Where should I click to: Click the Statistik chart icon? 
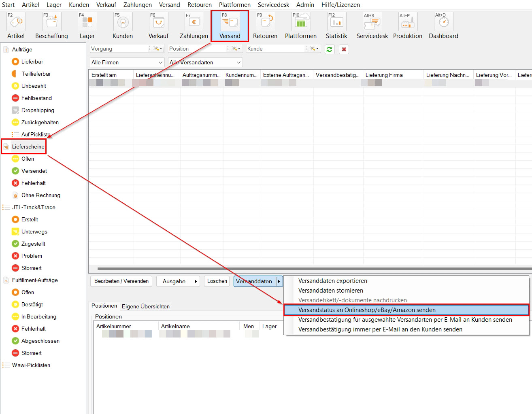pos(336,22)
